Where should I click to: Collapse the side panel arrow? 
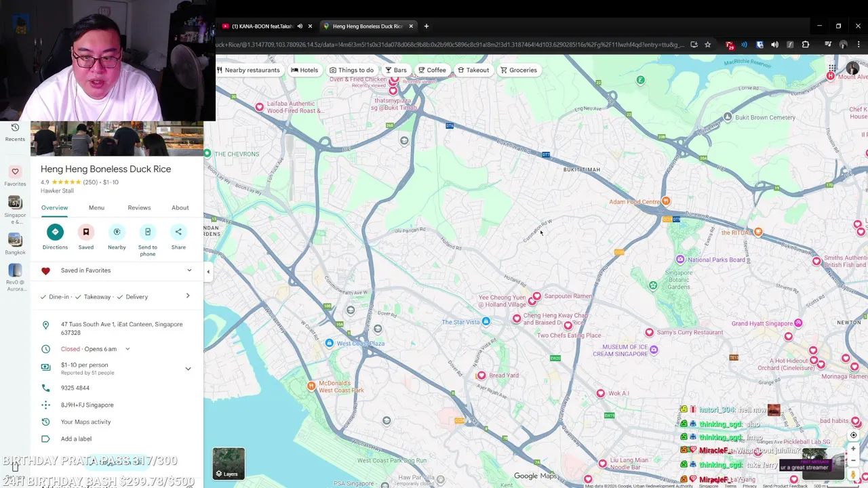click(208, 272)
